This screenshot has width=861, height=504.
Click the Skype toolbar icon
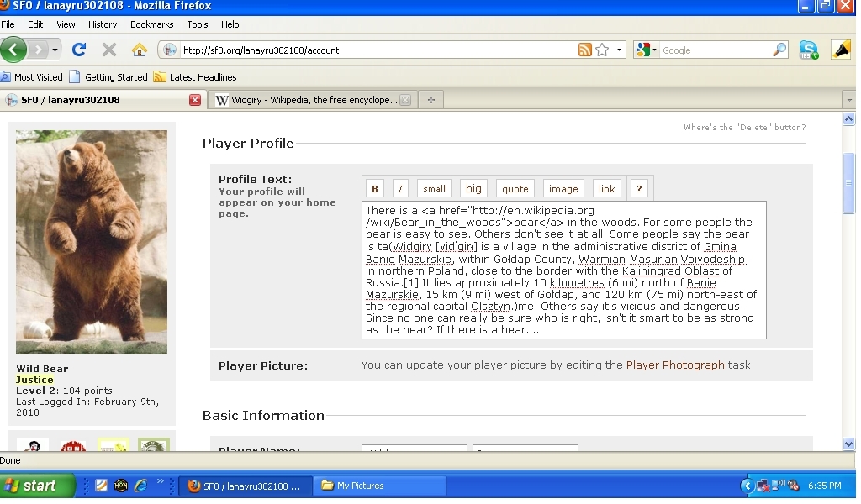(x=808, y=50)
